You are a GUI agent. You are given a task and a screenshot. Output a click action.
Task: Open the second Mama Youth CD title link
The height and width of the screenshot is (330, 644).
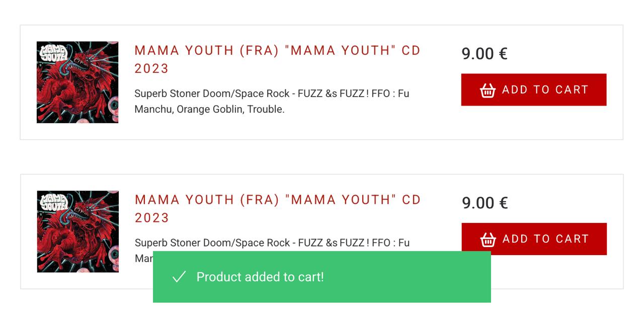click(x=278, y=200)
